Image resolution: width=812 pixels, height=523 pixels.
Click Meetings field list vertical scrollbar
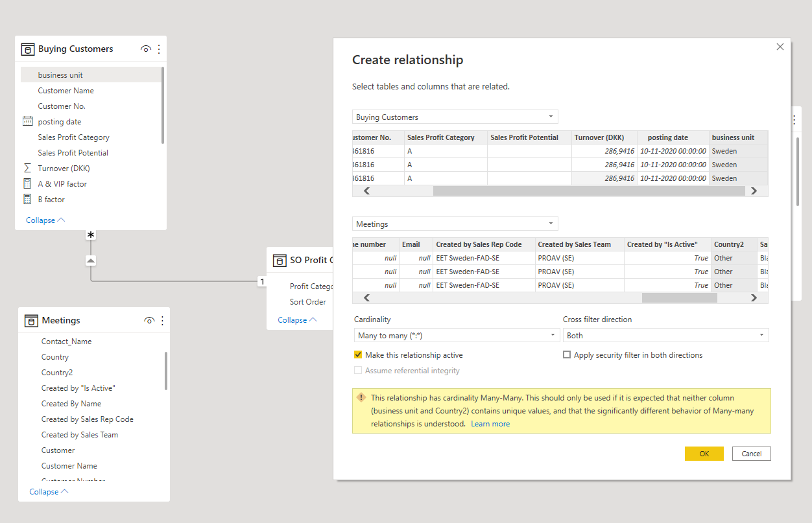click(x=166, y=371)
